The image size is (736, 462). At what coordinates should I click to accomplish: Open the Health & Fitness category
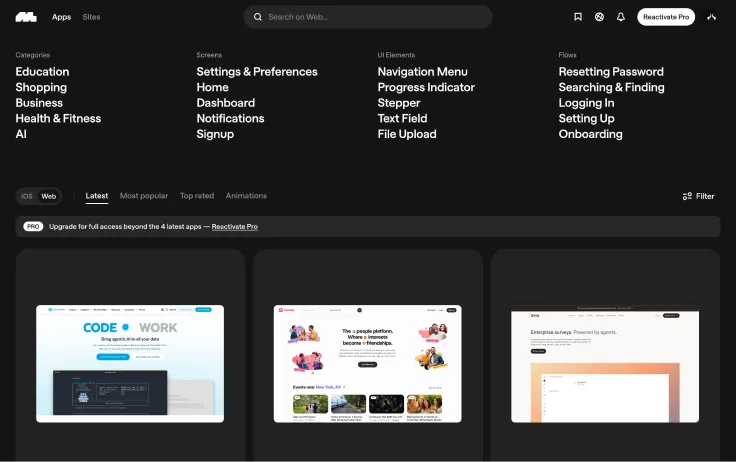[58, 118]
